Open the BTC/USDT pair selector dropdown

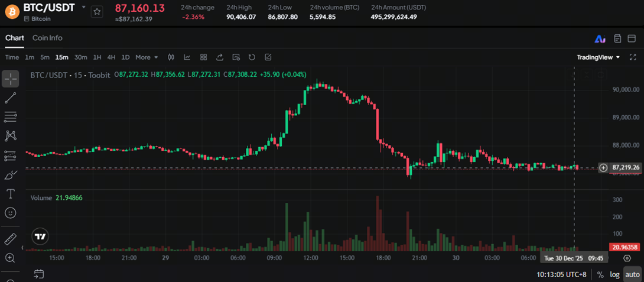click(84, 8)
